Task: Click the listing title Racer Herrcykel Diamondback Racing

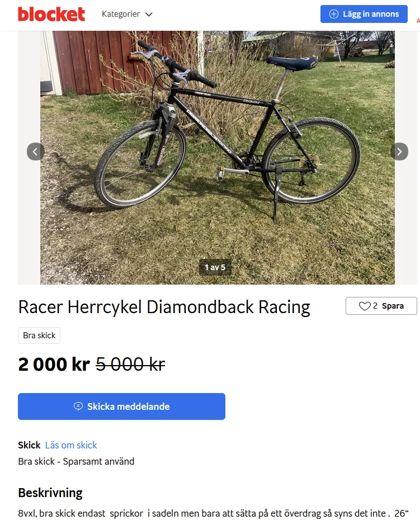Action: [164, 307]
